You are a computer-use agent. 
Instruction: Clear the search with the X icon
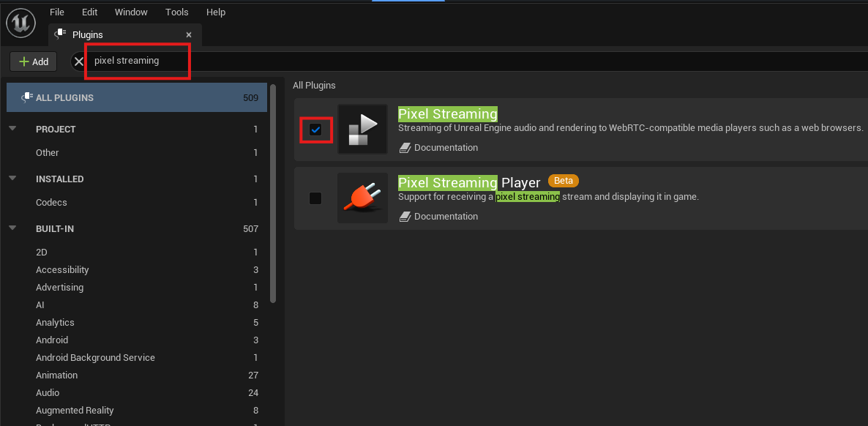pos(78,61)
